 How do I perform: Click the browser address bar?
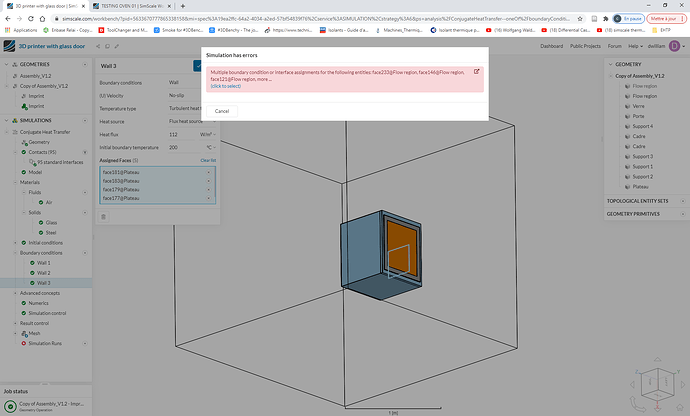[x=316, y=19]
